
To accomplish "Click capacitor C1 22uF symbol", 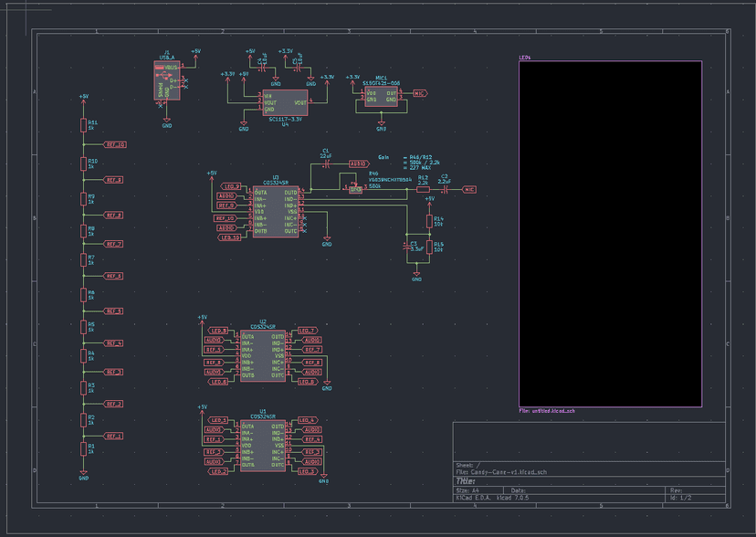I will pyautogui.click(x=326, y=163).
